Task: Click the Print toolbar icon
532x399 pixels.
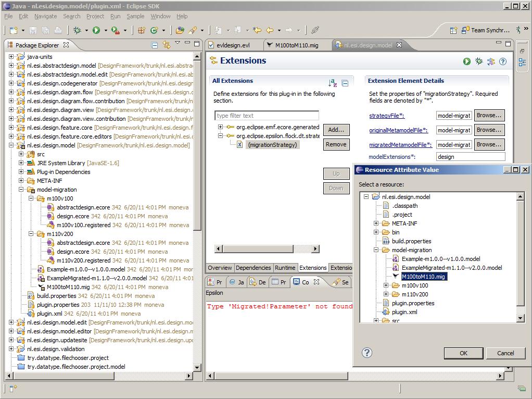Action: 58,30
